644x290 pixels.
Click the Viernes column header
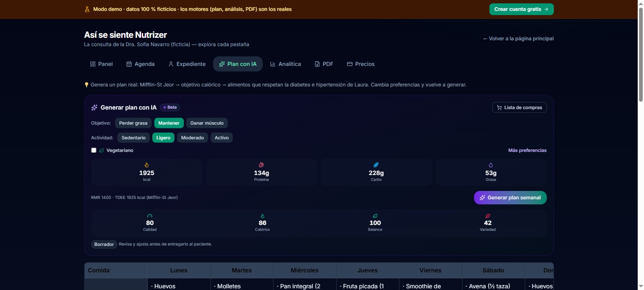[x=430, y=270]
